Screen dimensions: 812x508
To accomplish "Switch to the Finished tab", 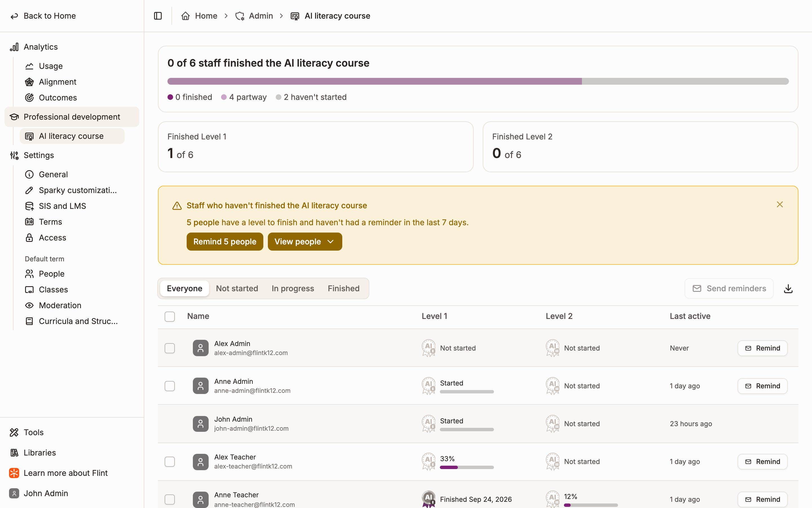I will pyautogui.click(x=344, y=289).
